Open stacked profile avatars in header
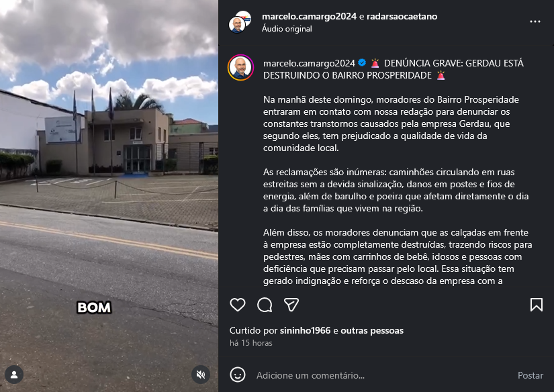Viewport: 554px width, 392px height. 240,22
